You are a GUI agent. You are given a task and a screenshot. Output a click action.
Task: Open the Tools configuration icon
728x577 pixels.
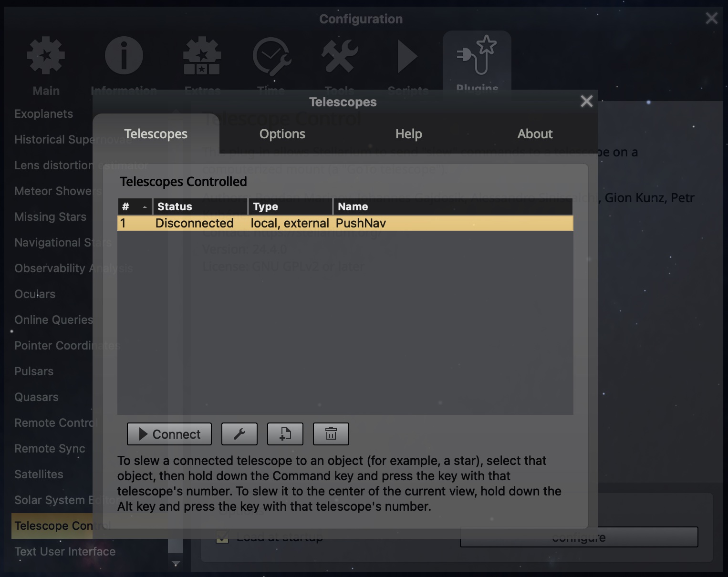(x=339, y=57)
